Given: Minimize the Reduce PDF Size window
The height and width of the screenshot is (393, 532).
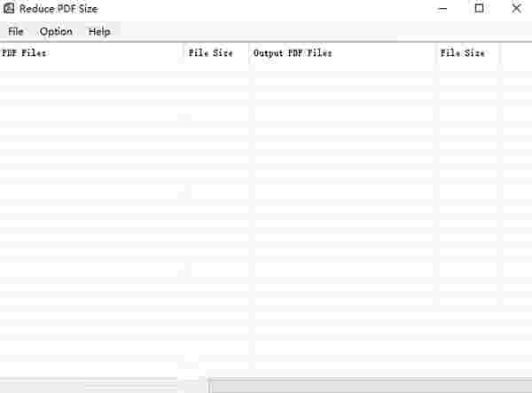Looking at the screenshot, I should [x=442, y=9].
